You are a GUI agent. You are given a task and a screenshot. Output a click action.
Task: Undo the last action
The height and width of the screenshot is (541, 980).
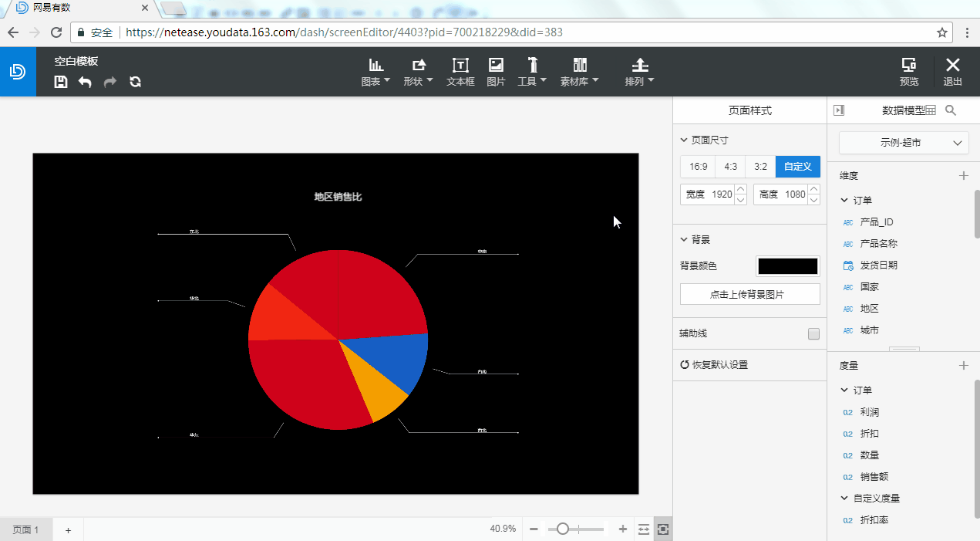coord(85,82)
